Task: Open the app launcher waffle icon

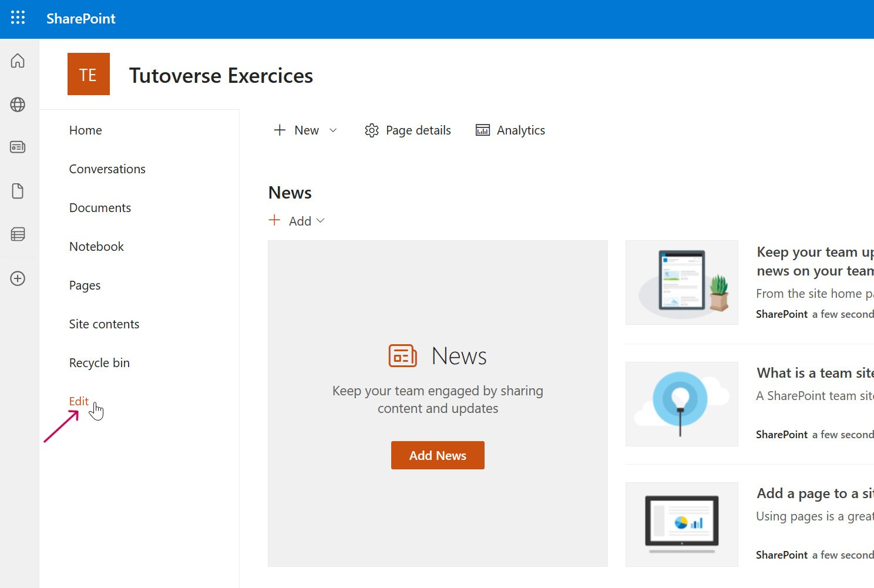Action: click(x=18, y=18)
